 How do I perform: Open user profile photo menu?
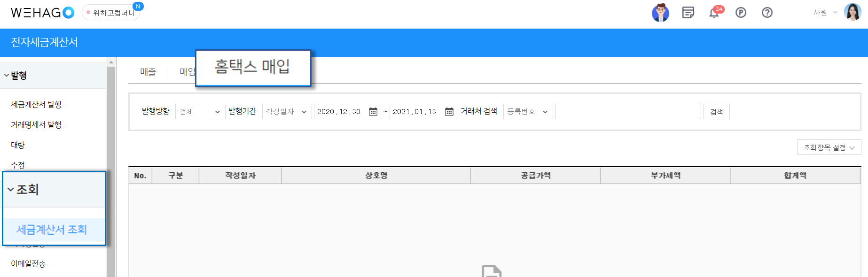852,12
